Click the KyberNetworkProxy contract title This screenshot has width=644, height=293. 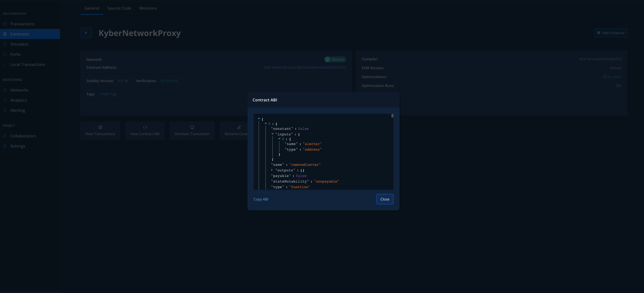[140, 33]
